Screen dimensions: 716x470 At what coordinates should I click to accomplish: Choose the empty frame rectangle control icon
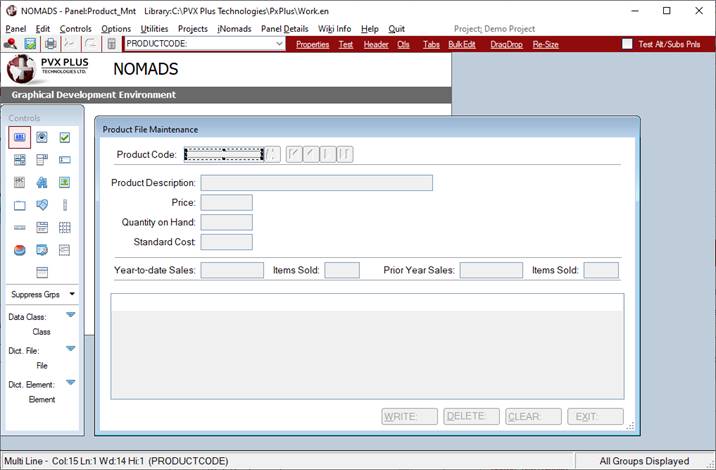[20, 205]
